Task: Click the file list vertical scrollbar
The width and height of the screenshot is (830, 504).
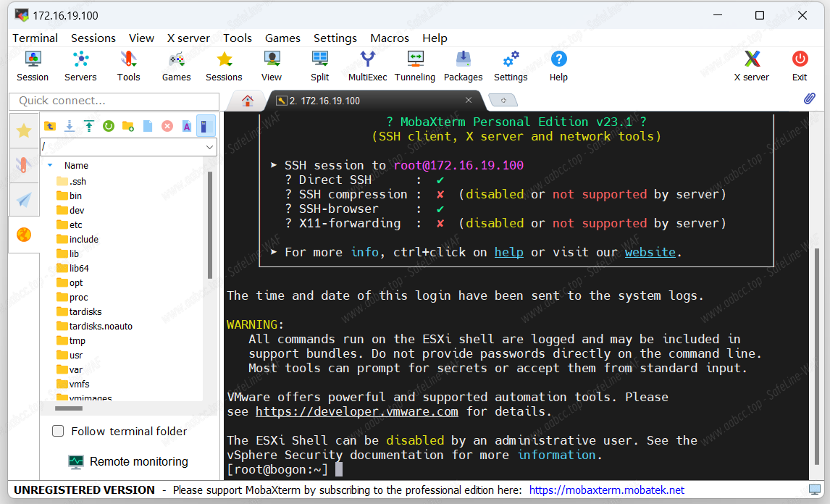Action: click(210, 225)
